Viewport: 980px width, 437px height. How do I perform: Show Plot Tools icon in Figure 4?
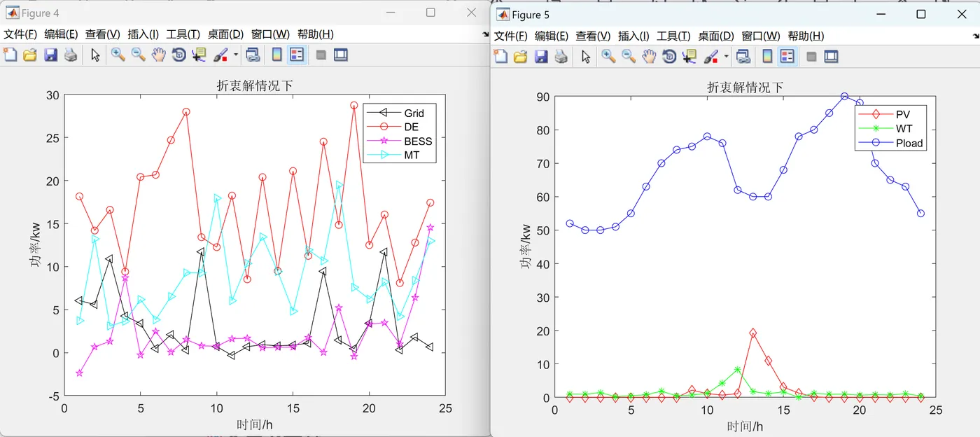341,55
